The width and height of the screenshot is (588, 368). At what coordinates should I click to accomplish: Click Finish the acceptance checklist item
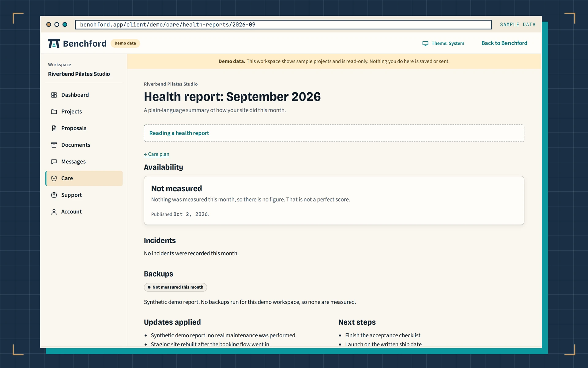pos(383,335)
